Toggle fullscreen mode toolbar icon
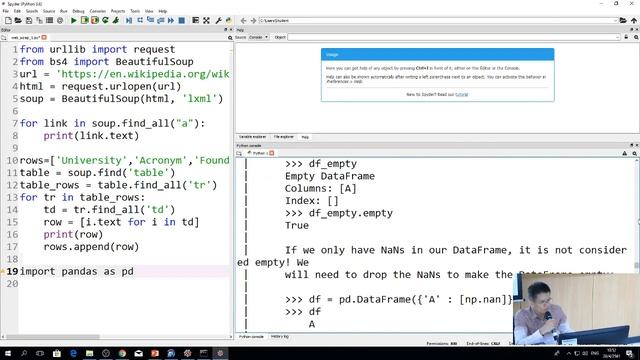Image resolution: width=640 pixels, height=360 pixels. pos(206,20)
